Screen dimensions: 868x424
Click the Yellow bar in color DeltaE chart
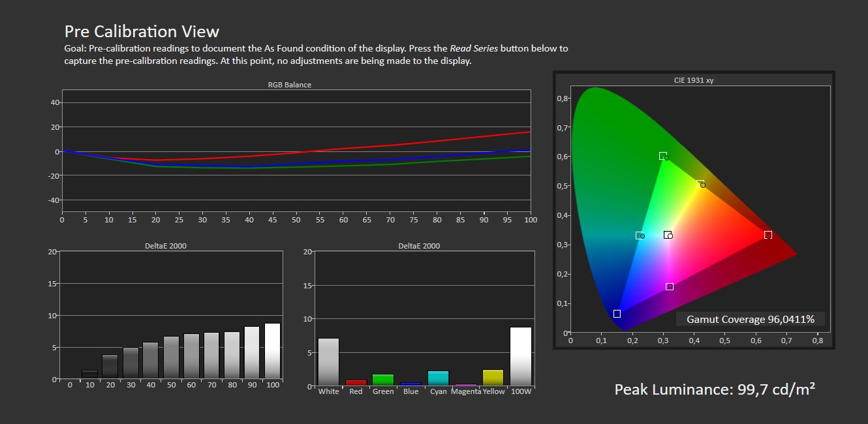(x=493, y=378)
